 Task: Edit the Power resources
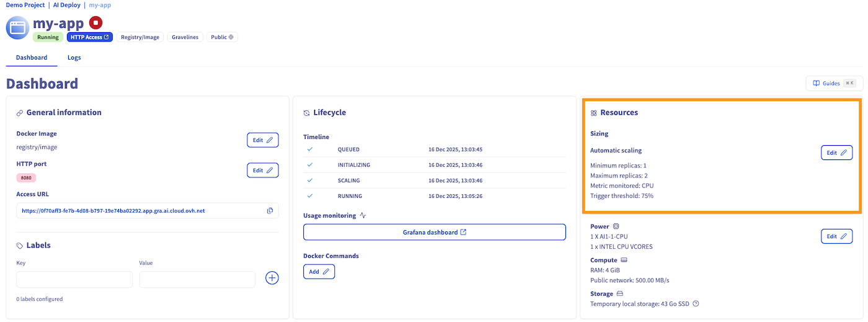836,236
